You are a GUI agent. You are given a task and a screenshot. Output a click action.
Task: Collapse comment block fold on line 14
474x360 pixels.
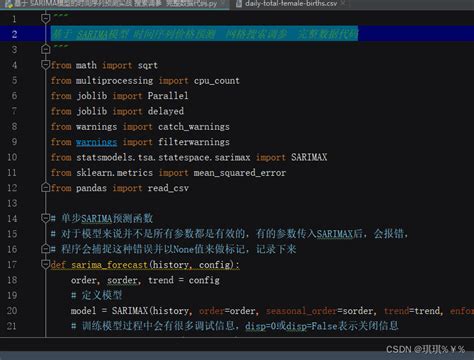click(x=46, y=218)
